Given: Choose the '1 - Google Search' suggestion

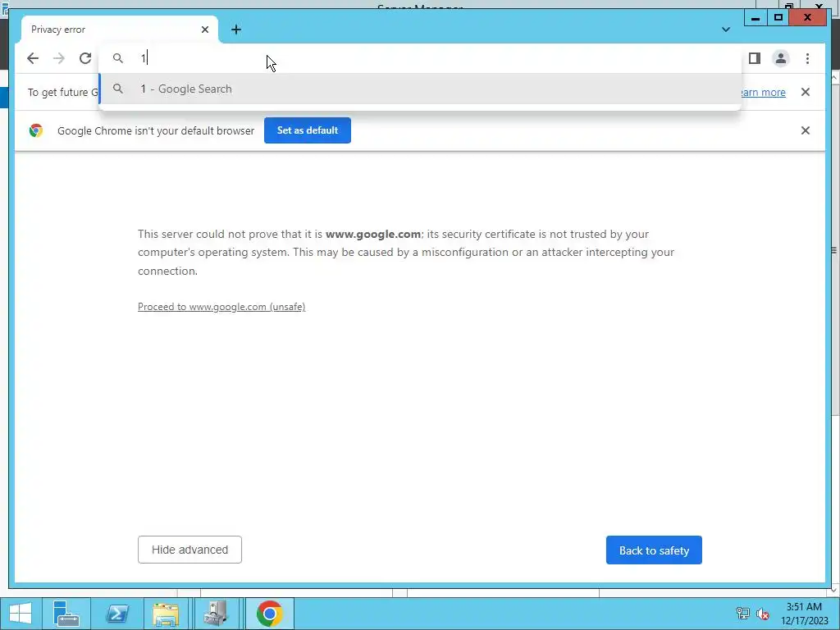Looking at the screenshot, I should 421,89.
